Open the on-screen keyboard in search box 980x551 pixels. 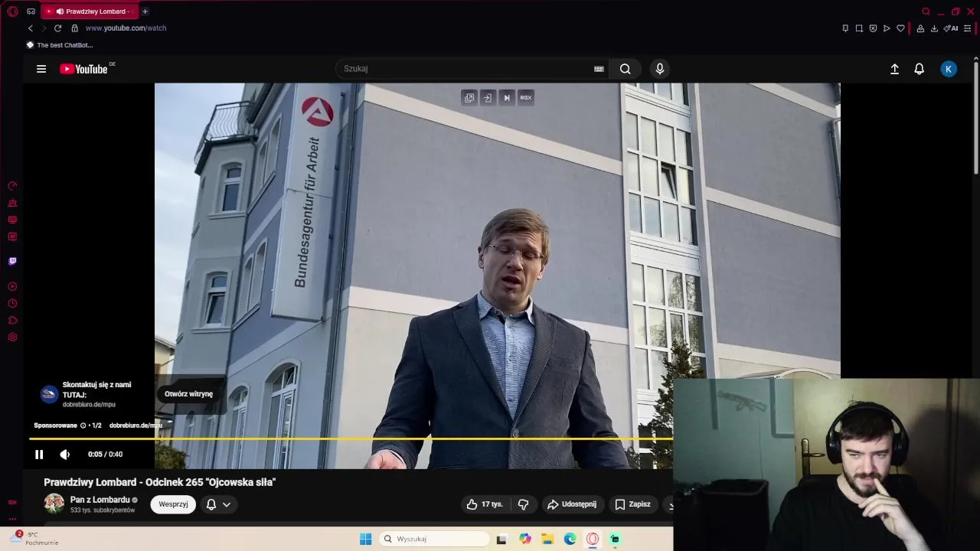tap(599, 69)
